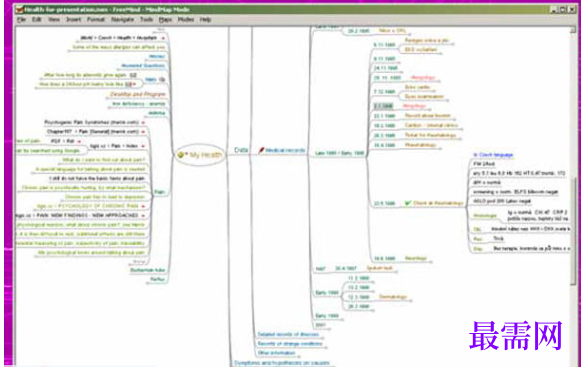Image resolution: width=581 pixels, height=367 pixels.
Task: Click the green checkmark icon at Check at rheumatology
Action: pyautogui.click(x=408, y=203)
